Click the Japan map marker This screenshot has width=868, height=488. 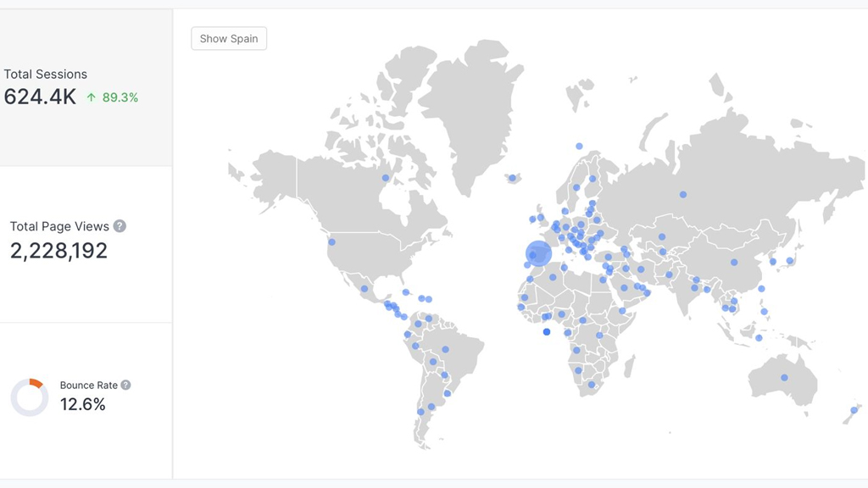point(789,261)
